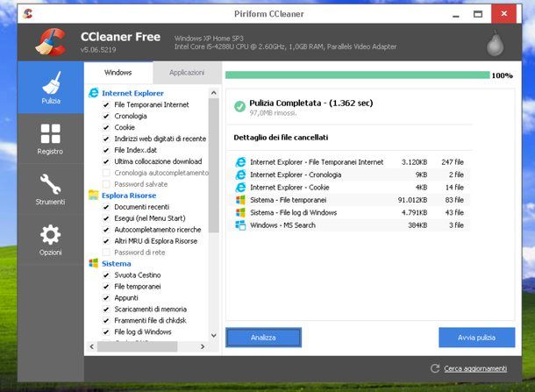
Task: Click the horizontal scroll left arrow
Action: pyautogui.click(x=91, y=346)
